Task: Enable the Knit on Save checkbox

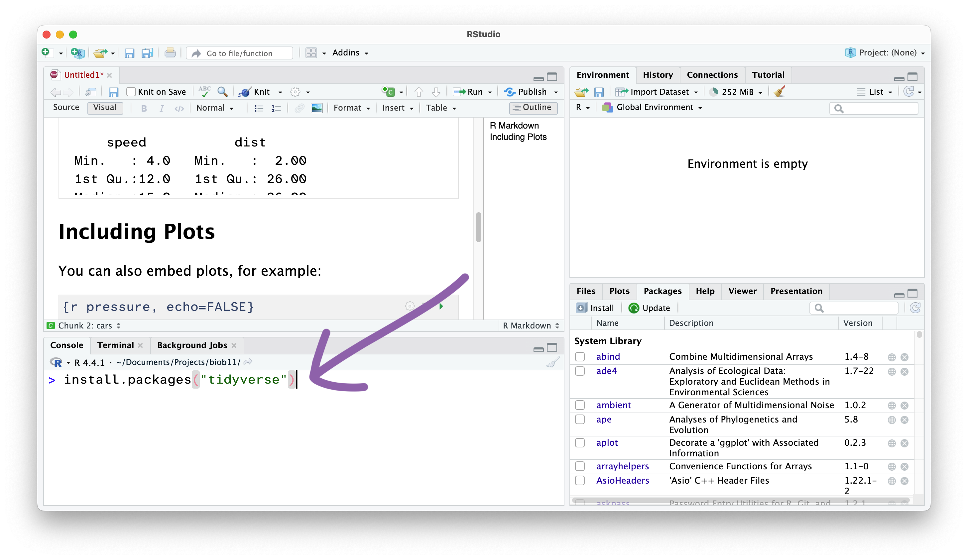Action: click(x=131, y=92)
